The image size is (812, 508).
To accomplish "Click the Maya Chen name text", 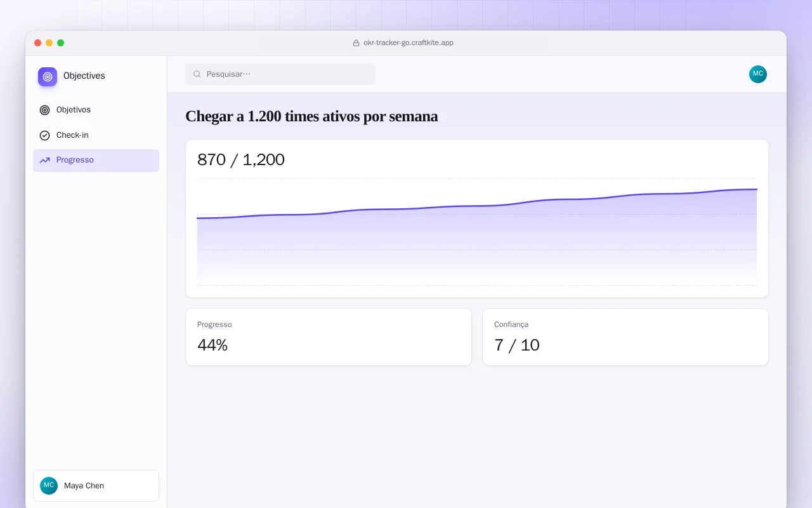I will (84, 486).
